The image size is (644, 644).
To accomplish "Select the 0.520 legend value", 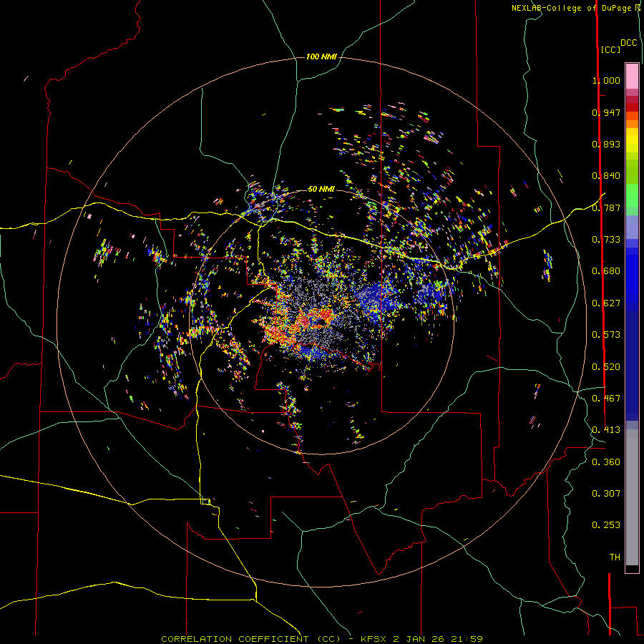I will click(606, 367).
